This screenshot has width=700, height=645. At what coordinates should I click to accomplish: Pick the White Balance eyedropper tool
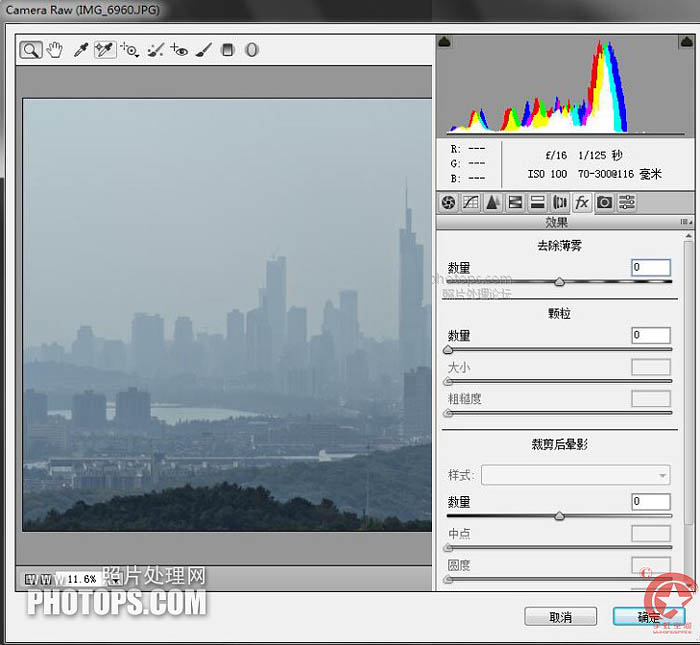(82, 50)
